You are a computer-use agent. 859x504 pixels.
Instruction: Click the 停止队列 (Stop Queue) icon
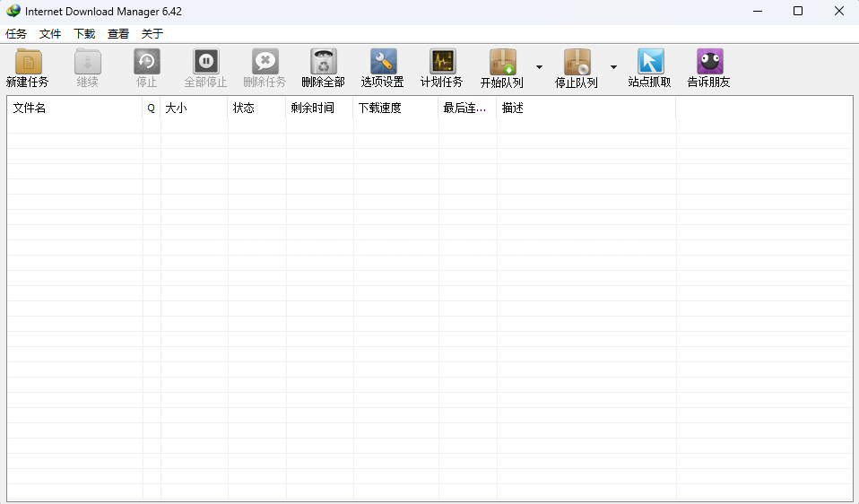577,61
